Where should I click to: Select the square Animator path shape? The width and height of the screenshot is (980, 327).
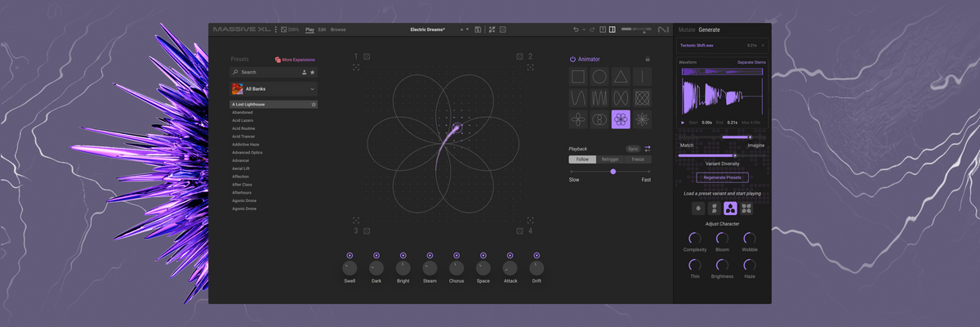pyautogui.click(x=578, y=77)
